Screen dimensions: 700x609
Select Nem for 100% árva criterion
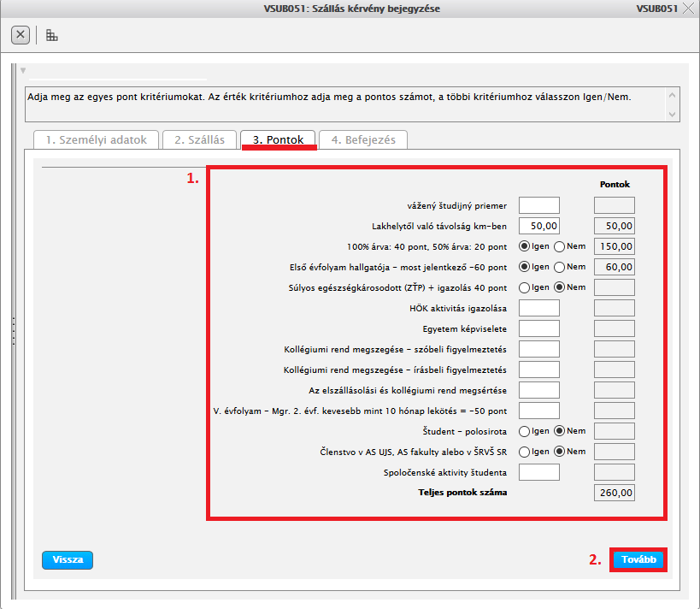point(561,246)
